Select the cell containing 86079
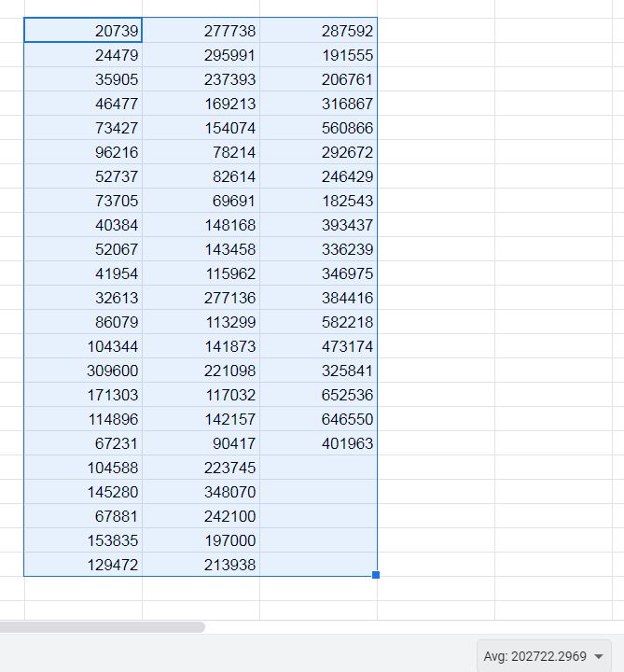This screenshot has height=672, width=624. pos(83,322)
